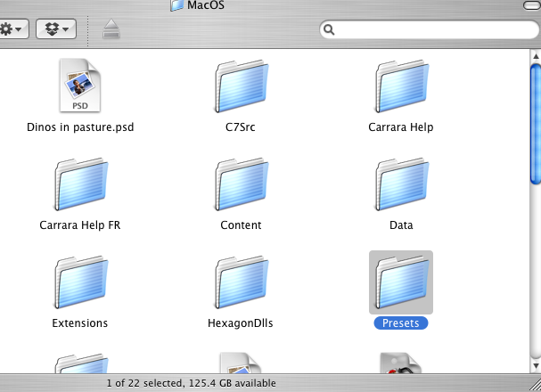541x392 pixels.
Task: Click the toolbar hide pill button
Action: (x=532, y=5)
